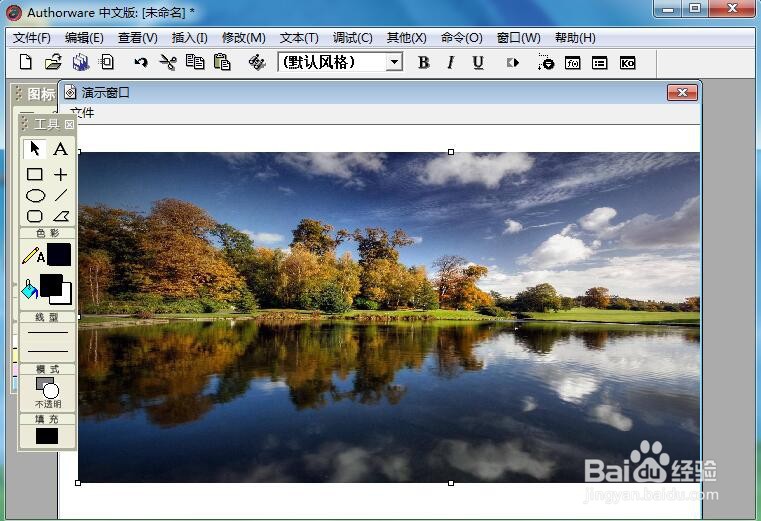Open the default style dropdown arrow
Viewport: 761px width, 521px height.
[x=395, y=62]
